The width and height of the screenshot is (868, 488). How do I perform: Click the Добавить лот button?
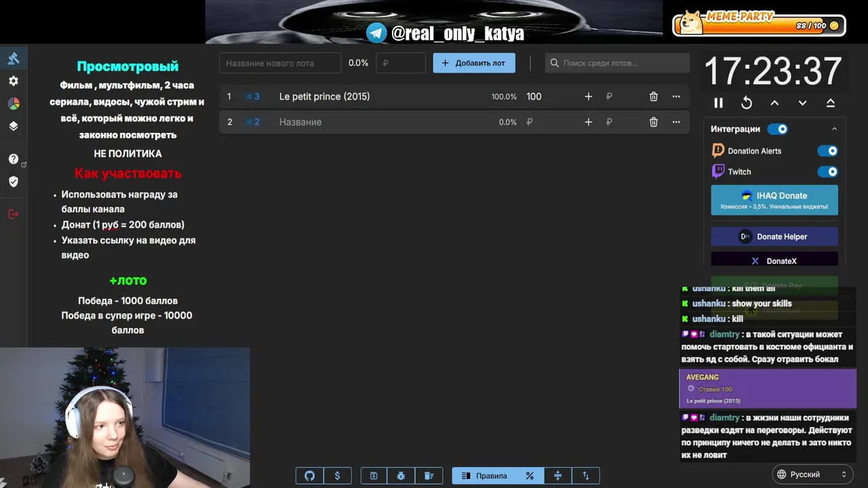click(474, 63)
